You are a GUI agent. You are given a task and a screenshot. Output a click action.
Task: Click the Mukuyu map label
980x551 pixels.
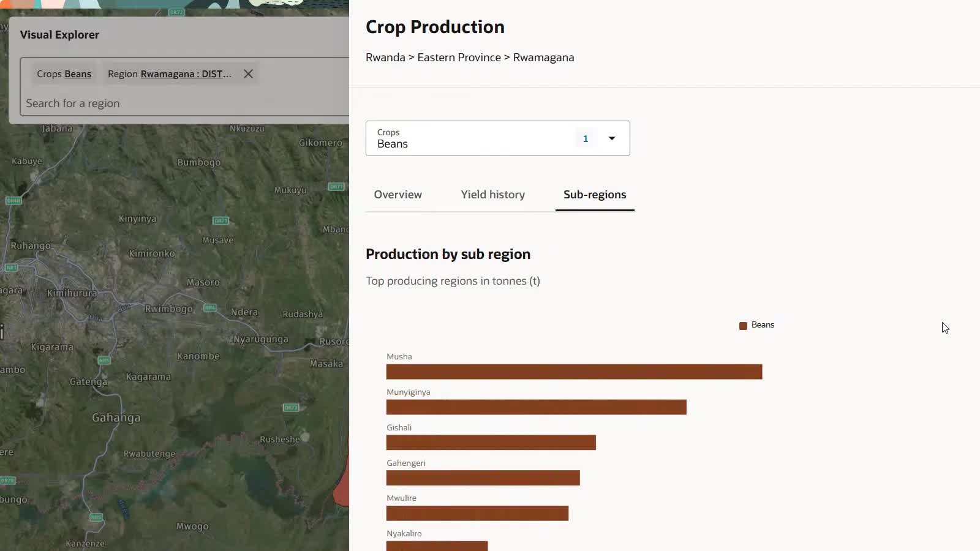pos(290,190)
